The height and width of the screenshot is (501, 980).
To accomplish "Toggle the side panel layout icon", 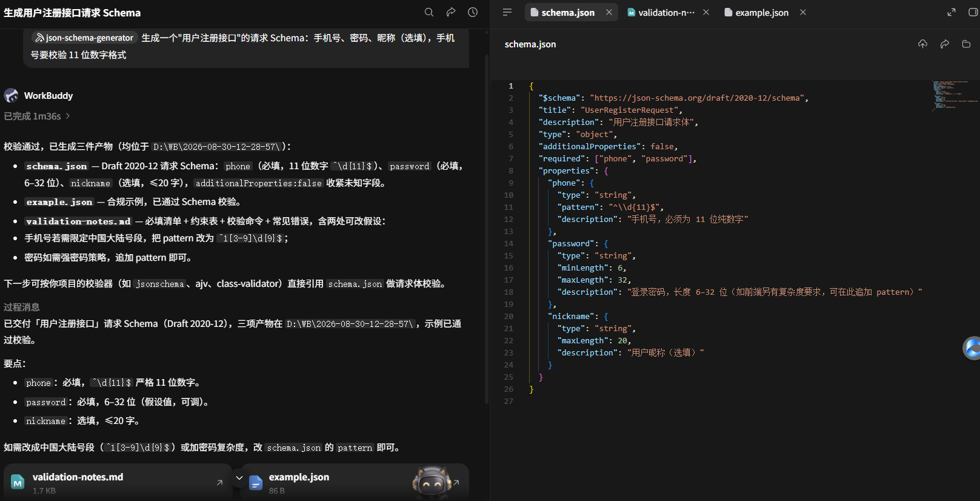I will [973, 12].
